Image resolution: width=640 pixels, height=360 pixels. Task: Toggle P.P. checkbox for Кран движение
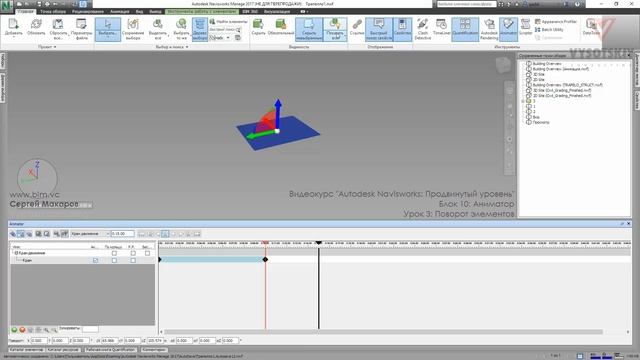click(133, 253)
